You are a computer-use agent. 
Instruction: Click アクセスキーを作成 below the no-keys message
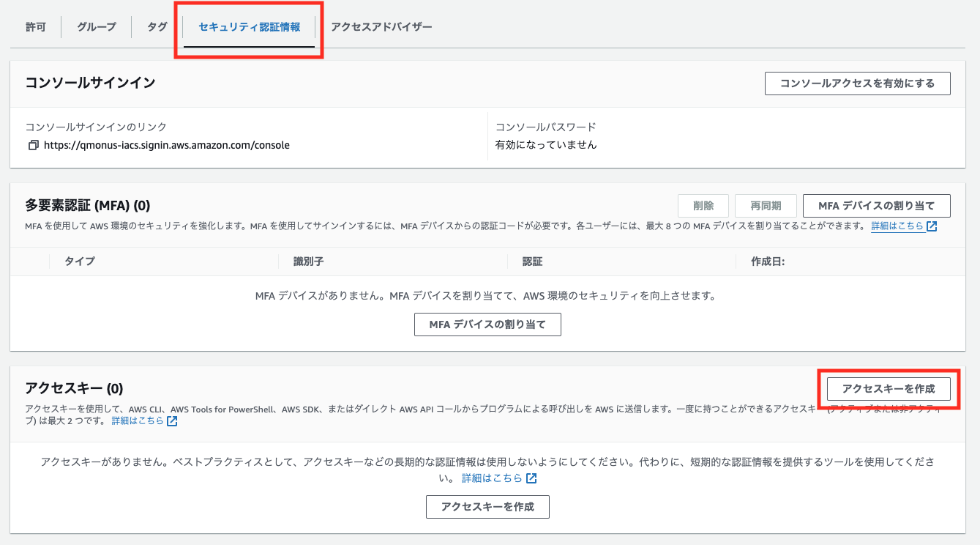click(x=487, y=506)
